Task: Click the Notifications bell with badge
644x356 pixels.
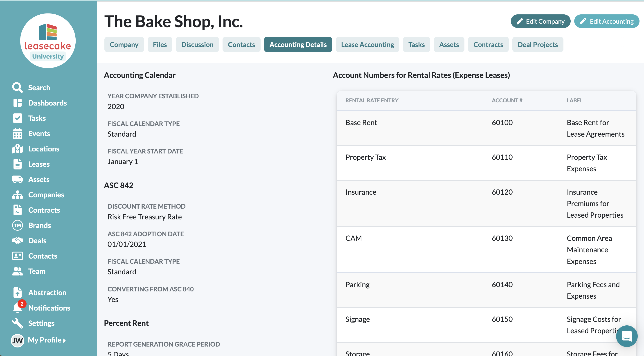Action: (18, 307)
